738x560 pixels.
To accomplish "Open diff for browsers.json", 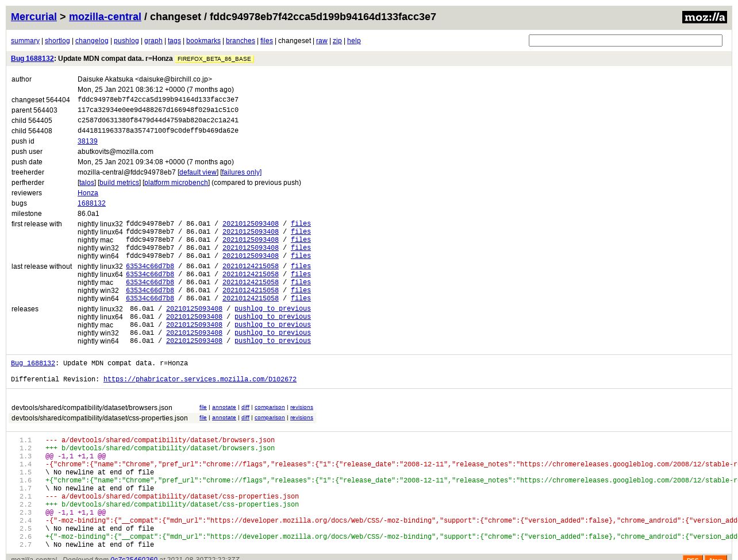I will [245, 407].
